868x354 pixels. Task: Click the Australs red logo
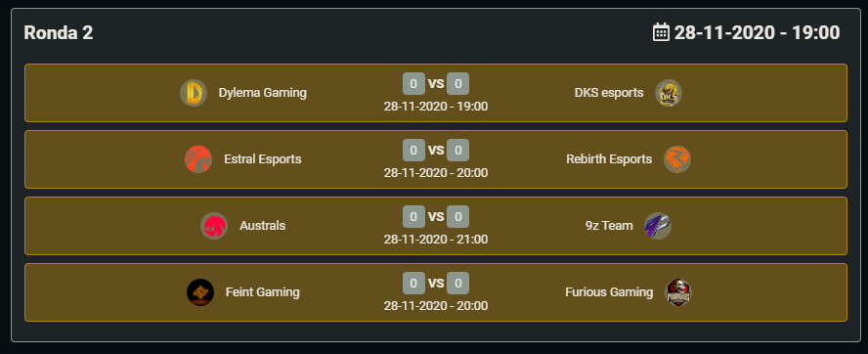pyautogui.click(x=214, y=226)
